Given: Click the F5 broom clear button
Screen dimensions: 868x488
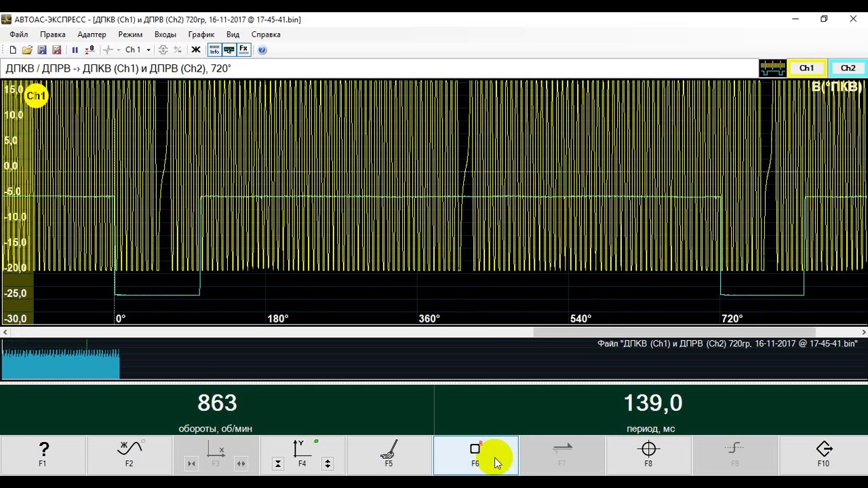Looking at the screenshot, I should (x=389, y=455).
